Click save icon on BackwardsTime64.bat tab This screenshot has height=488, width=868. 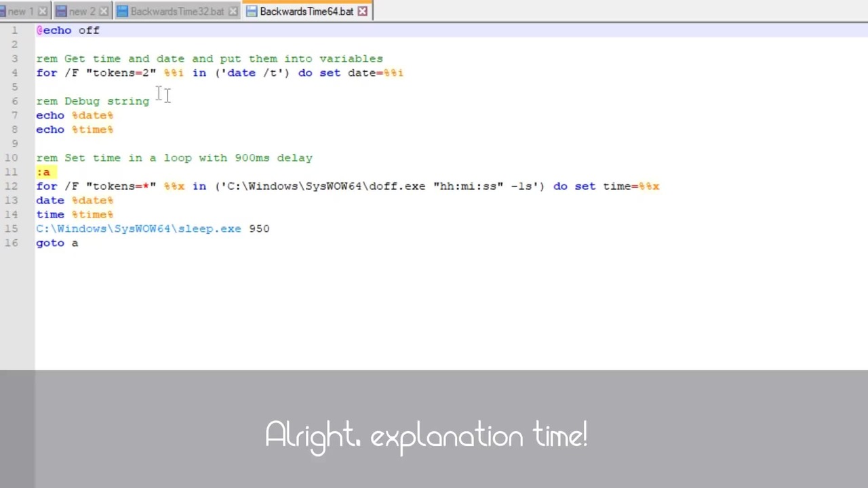251,12
